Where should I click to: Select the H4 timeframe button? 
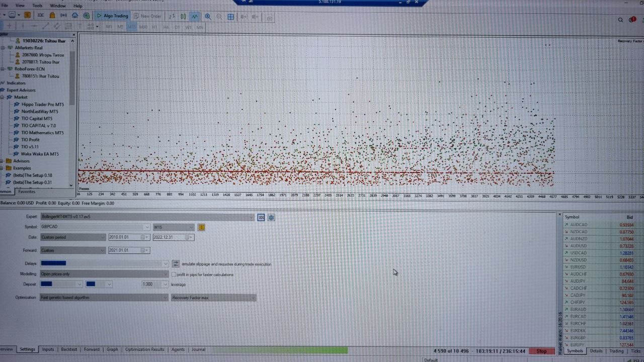pyautogui.click(x=166, y=27)
